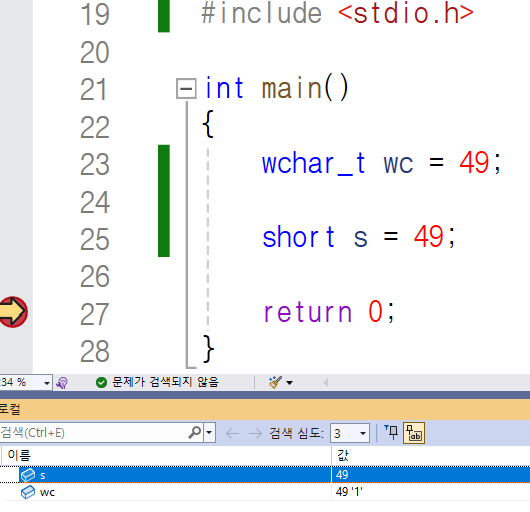The height and width of the screenshot is (512, 530).
Task: Click the breakpoint marker on line 27
Action: coord(13,312)
